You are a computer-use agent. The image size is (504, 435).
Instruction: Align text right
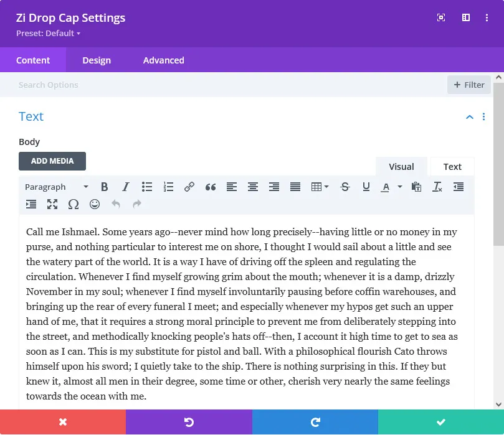pos(274,187)
